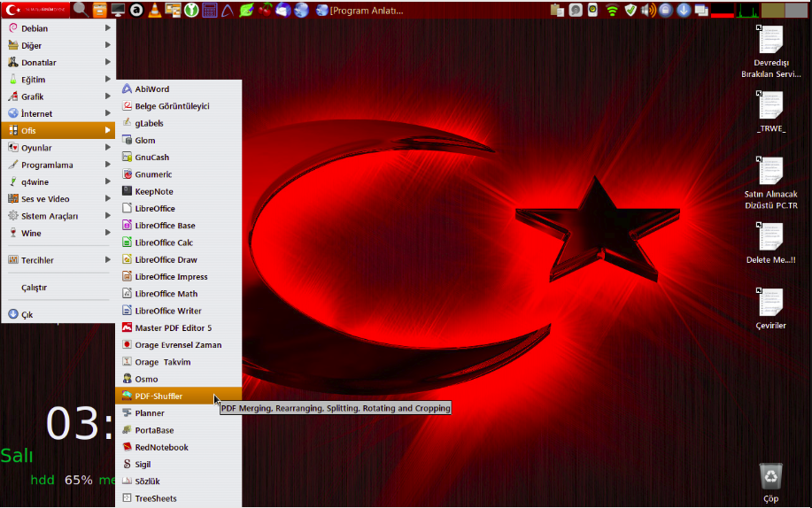Launch gLabels from the Ofis submenu
The height and width of the screenshot is (508, 812).
tap(179, 123)
